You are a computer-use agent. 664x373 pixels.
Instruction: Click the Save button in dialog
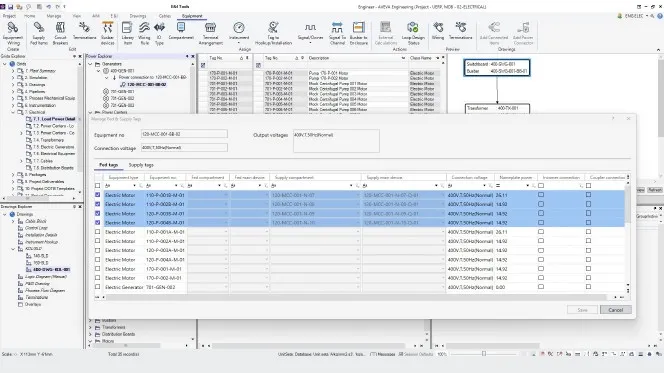(x=582, y=310)
